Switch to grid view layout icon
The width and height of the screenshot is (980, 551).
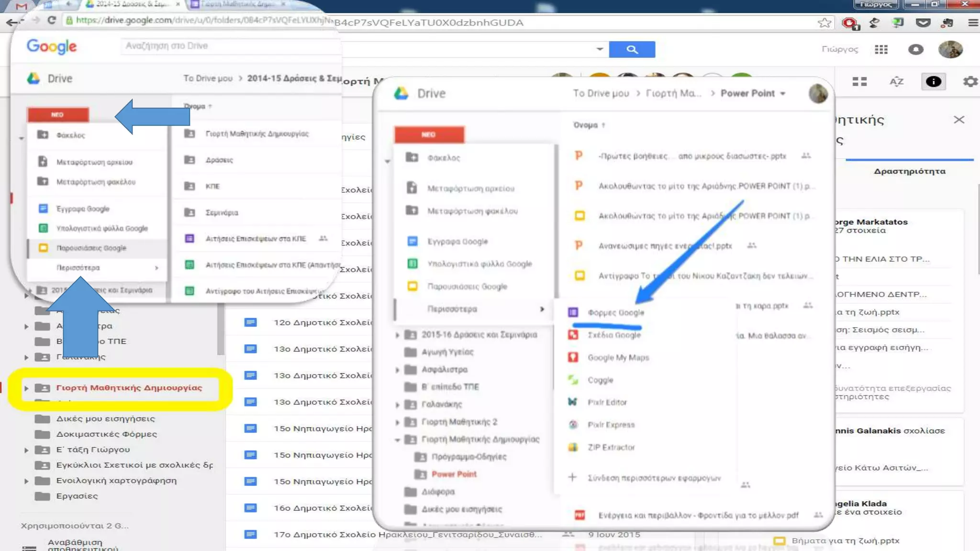coord(859,82)
